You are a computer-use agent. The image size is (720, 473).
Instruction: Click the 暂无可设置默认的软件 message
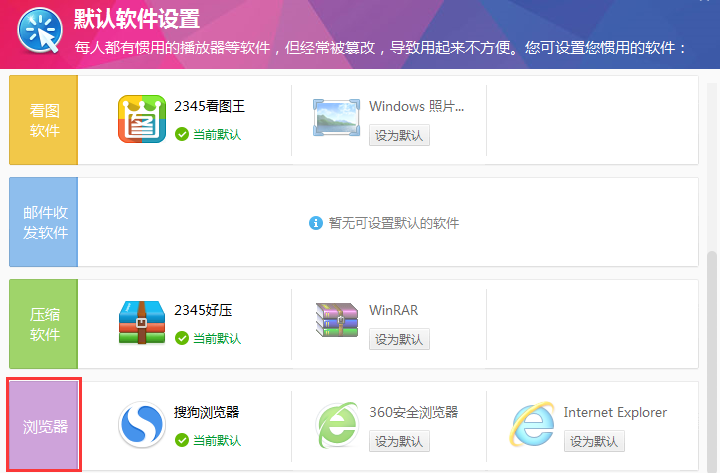point(394,223)
